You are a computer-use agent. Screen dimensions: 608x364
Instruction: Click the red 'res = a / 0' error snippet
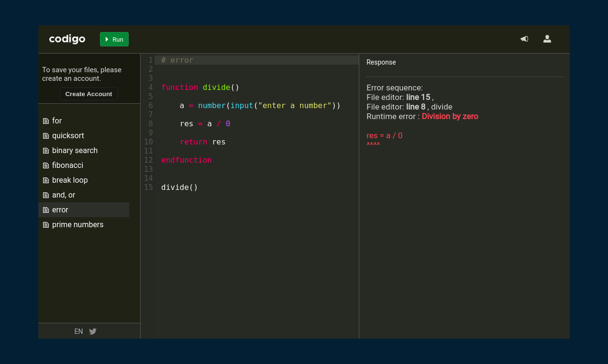(385, 135)
